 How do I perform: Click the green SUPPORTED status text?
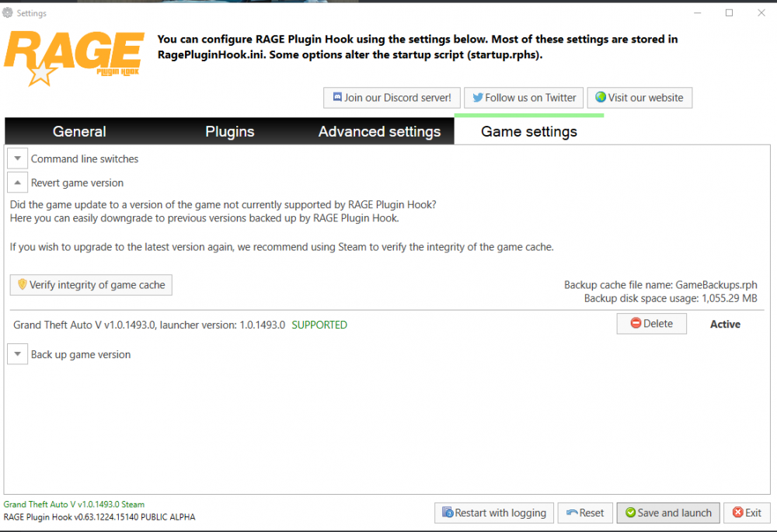(319, 325)
